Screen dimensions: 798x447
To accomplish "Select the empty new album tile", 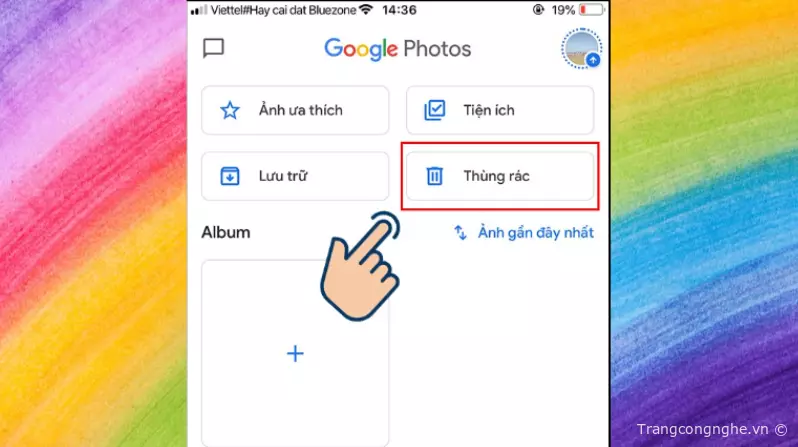I will (x=295, y=353).
